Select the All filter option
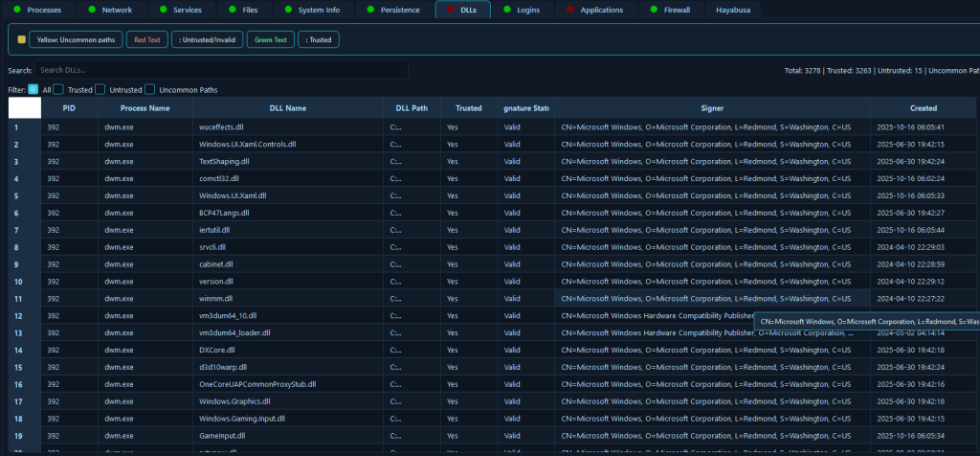980x456 pixels. (x=33, y=90)
